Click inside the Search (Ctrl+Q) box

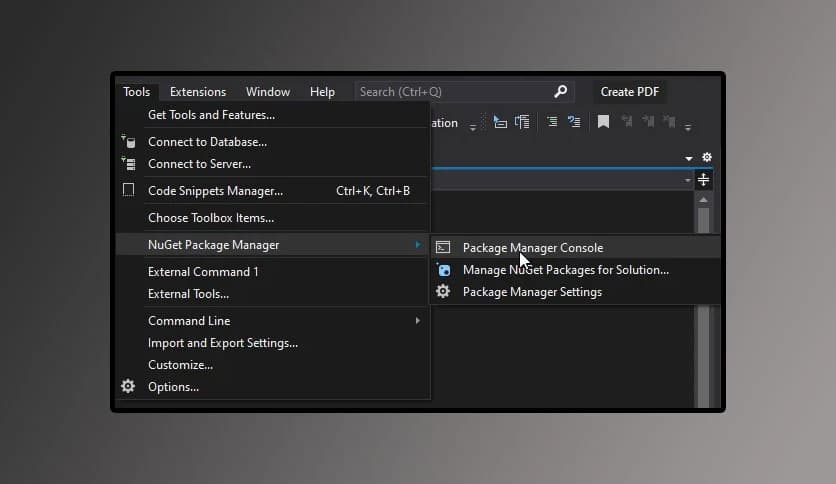pyautogui.click(x=450, y=91)
